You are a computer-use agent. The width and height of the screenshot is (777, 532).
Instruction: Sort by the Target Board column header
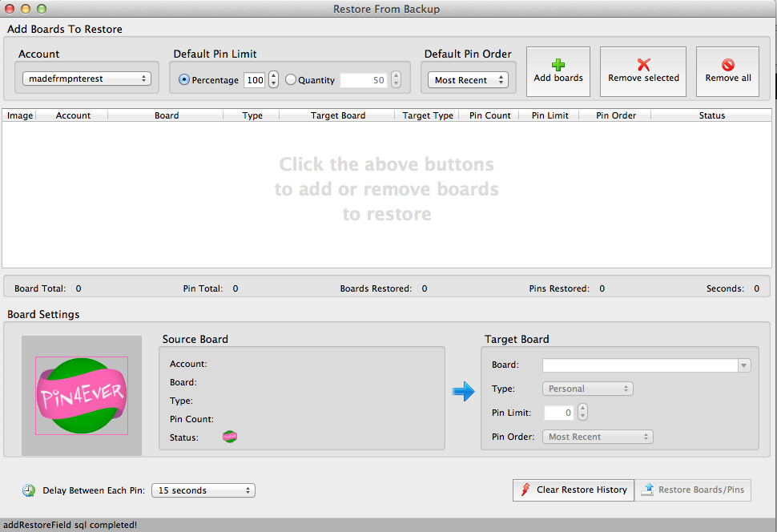point(338,115)
